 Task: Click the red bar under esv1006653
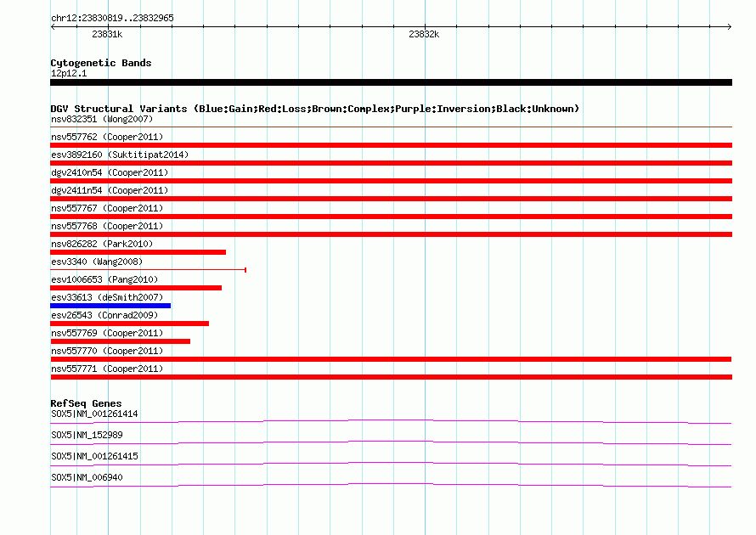[136, 288]
